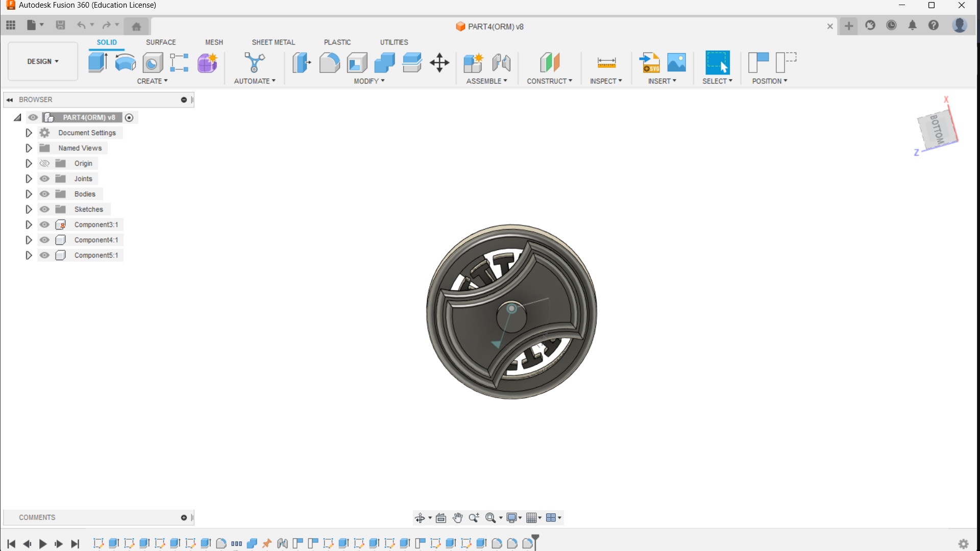
Task: Switch to the SURFACE tab
Action: coord(160,42)
